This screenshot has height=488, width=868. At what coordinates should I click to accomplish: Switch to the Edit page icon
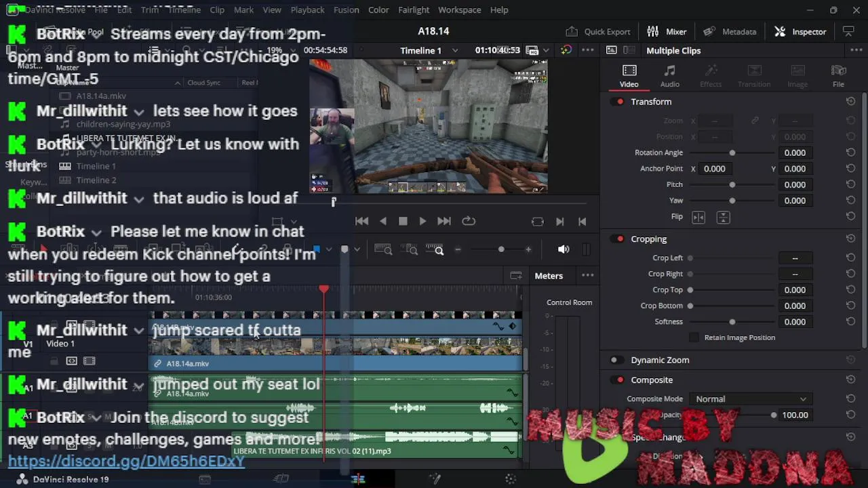[358, 479]
